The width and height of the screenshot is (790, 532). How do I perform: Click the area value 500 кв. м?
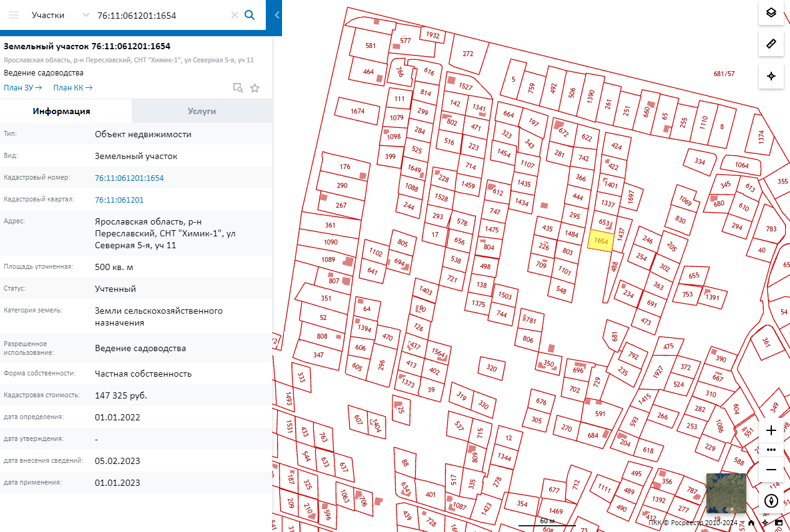coord(114,267)
